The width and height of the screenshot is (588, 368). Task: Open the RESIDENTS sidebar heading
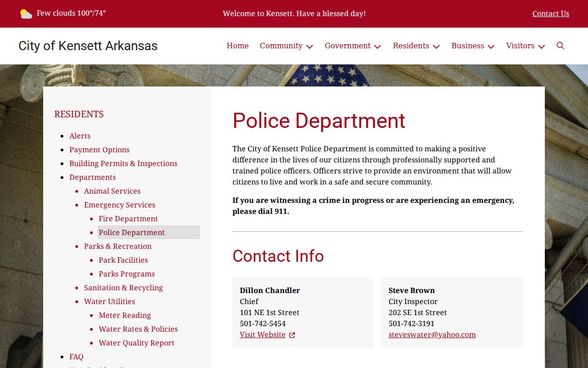(79, 114)
